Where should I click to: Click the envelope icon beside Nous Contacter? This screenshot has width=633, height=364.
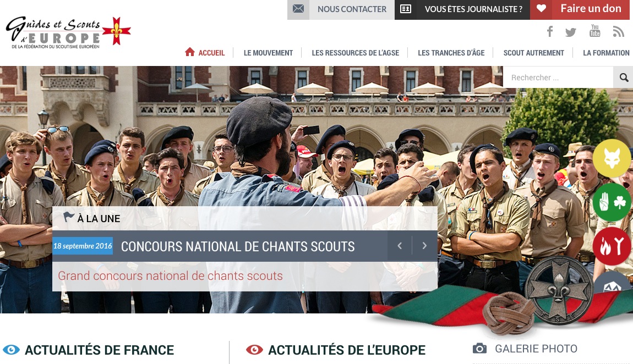point(298,9)
